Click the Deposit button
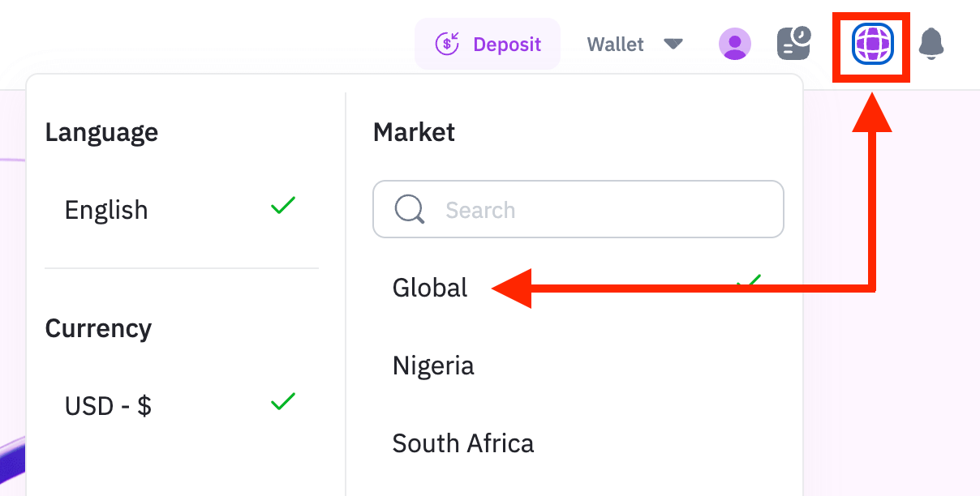Screen dimensions: 980x496 pyautogui.click(x=488, y=44)
